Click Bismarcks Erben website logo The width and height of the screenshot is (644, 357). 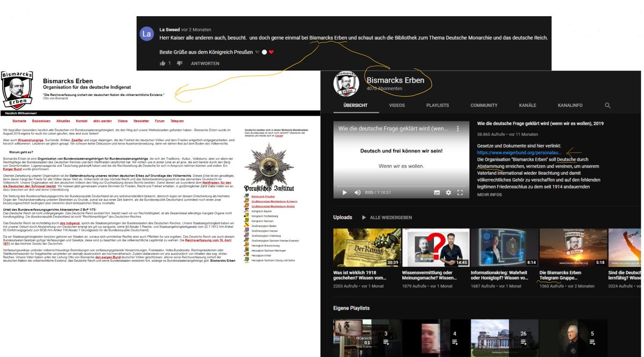(18, 90)
